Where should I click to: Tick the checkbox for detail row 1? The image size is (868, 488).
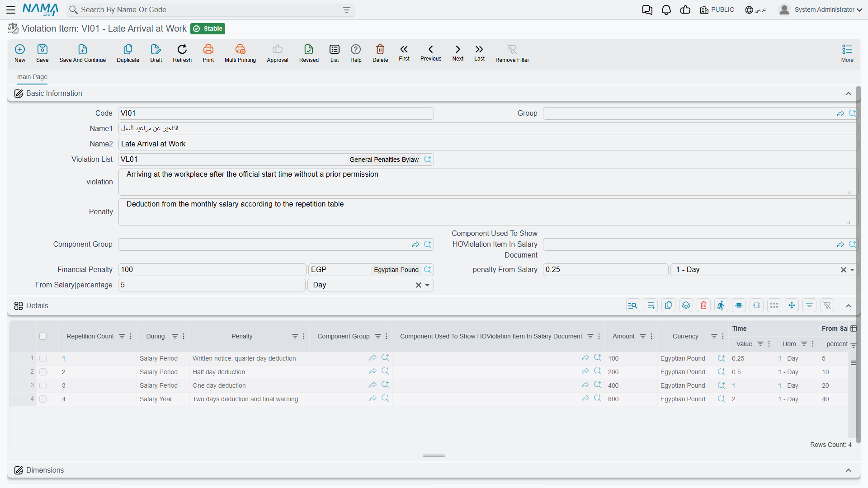coord(43,358)
